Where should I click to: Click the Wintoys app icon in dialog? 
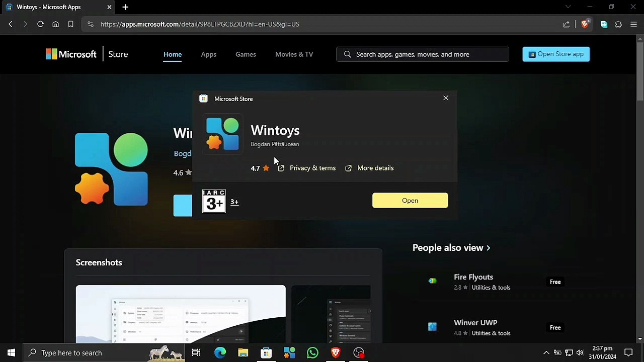point(222,134)
